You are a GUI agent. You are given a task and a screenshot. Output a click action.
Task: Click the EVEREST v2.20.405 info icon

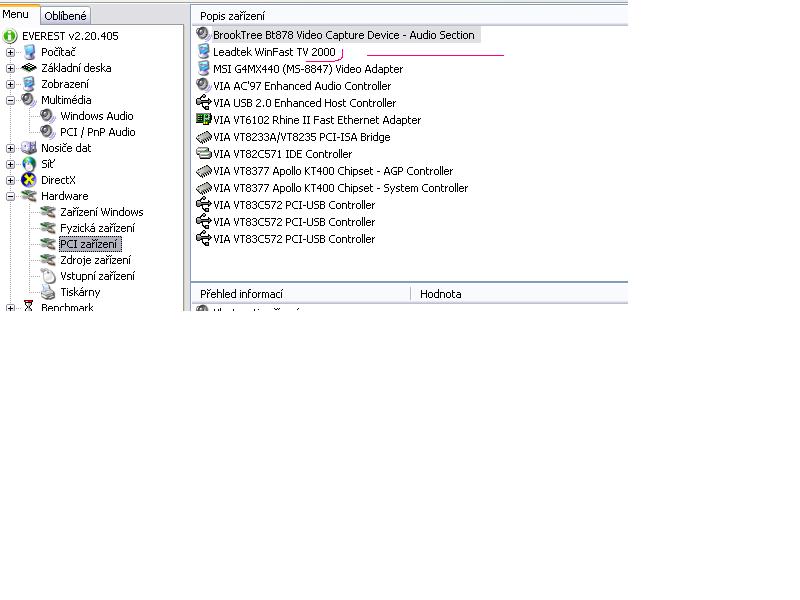pyautogui.click(x=10, y=36)
